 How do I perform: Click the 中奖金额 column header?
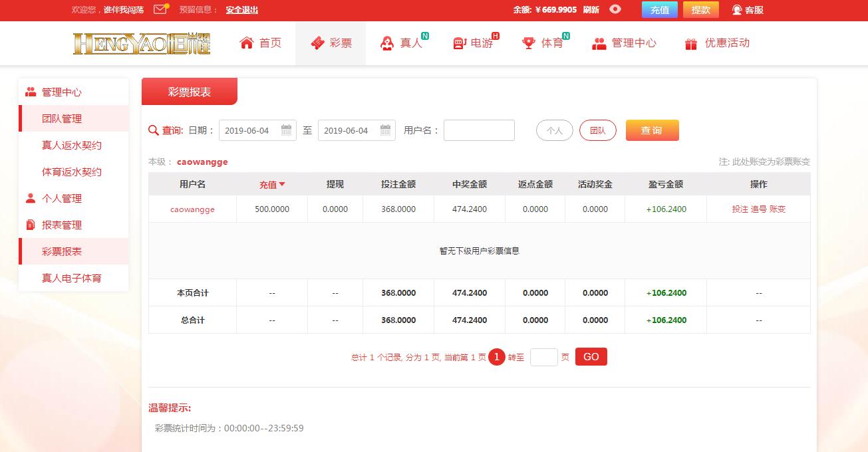(470, 184)
